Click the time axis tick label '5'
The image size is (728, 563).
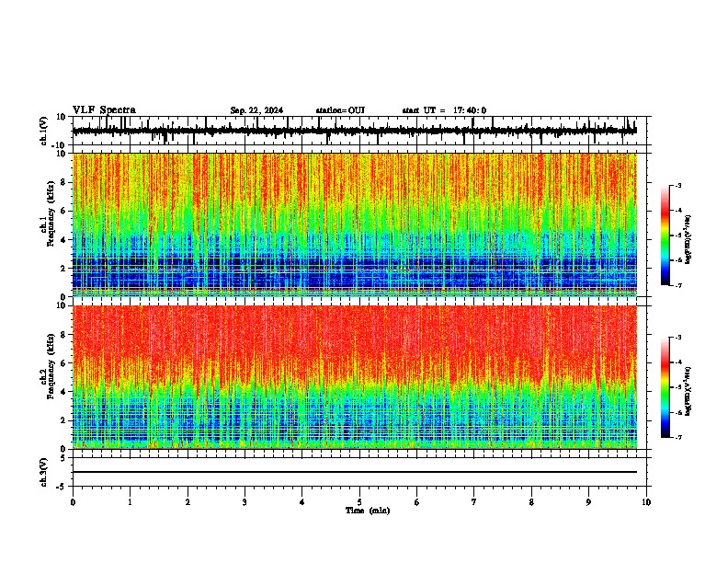359,502
